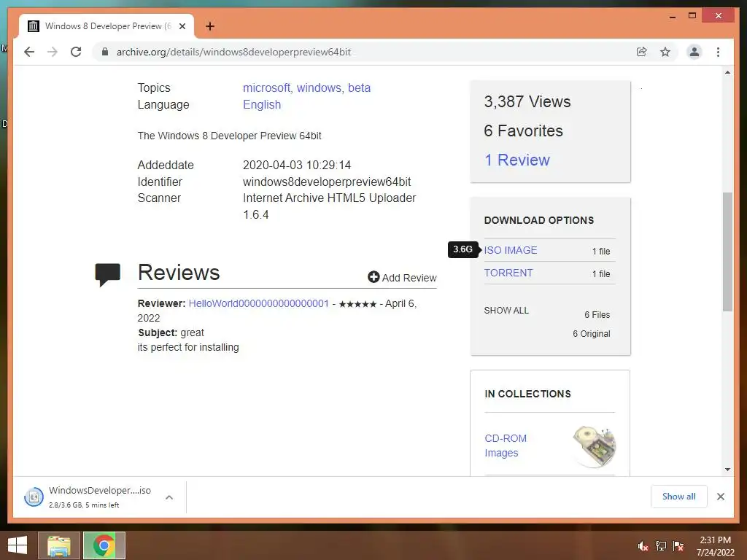Open File Explorer from the taskbar
The image size is (747, 560).
click(58, 545)
